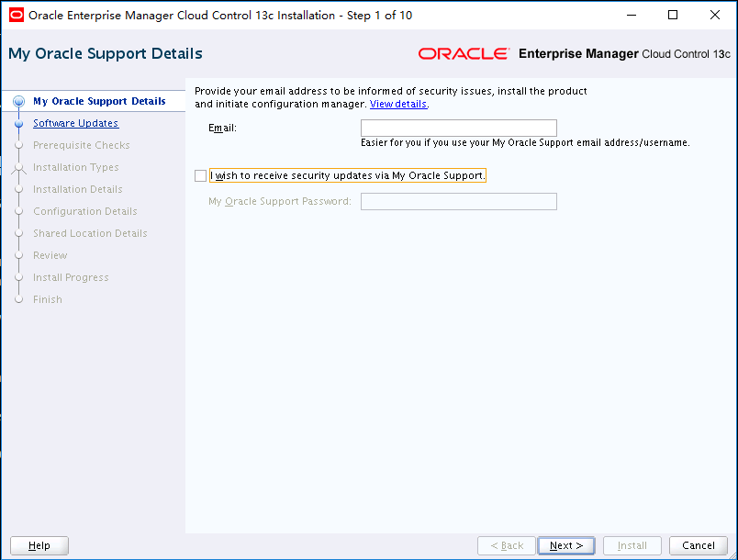The width and height of the screenshot is (738, 560).
Task: Open the Help button
Action: click(x=39, y=545)
